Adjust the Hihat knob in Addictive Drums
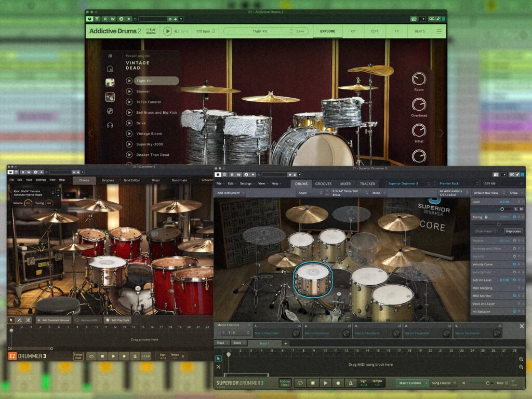Image resolution: width=532 pixels, height=399 pixels. click(419, 130)
